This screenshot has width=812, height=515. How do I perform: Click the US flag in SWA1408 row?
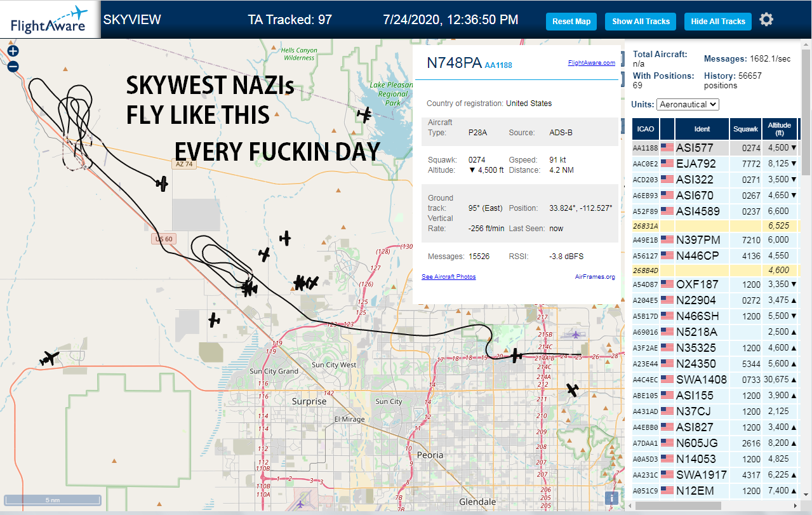tap(667, 379)
